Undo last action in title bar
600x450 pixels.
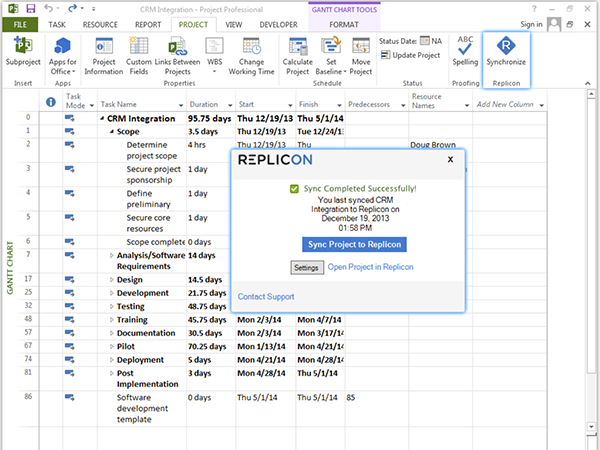pyautogui.click(x=48, y=8)
